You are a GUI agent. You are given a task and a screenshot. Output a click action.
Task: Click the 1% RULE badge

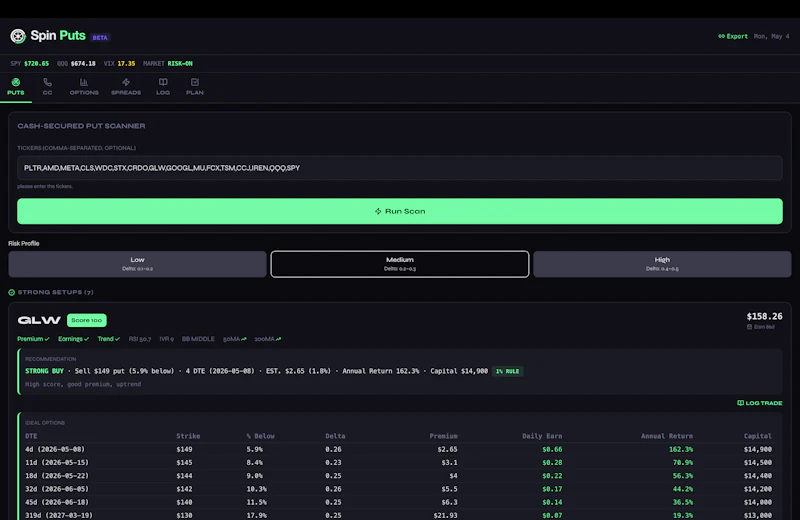pyautogui.click(x=508, y=371)
